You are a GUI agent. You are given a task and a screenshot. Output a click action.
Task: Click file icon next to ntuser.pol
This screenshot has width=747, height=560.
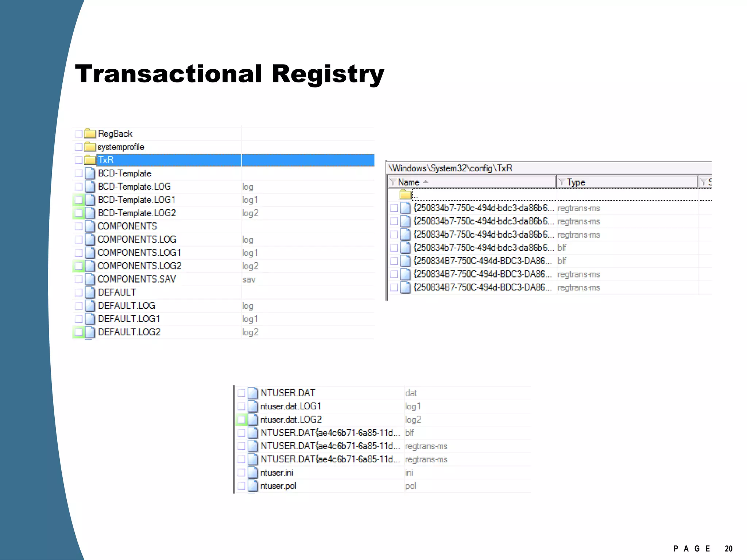click(253, 486)
